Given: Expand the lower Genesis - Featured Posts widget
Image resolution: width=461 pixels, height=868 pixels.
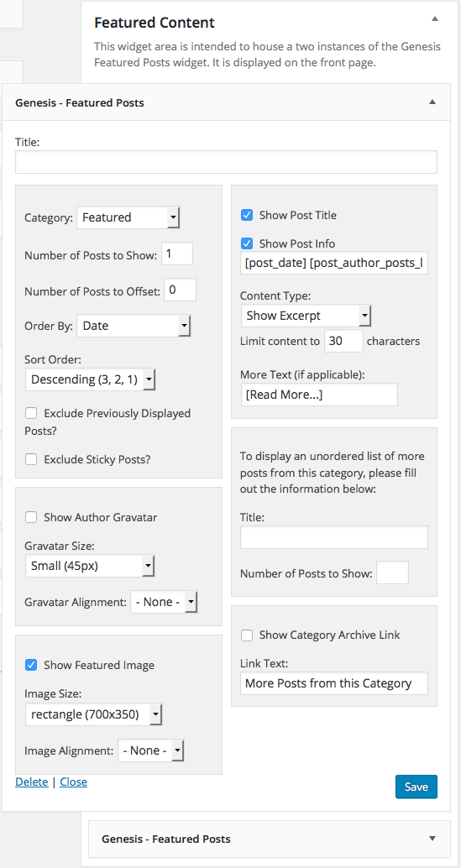Looking at the screenshot, I should coord(432,839).
